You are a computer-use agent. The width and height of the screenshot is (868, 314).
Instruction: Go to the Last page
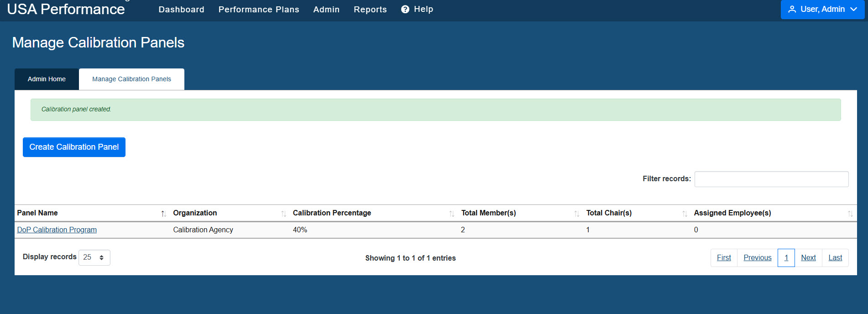pyautogui.click(x=835, y=258)
